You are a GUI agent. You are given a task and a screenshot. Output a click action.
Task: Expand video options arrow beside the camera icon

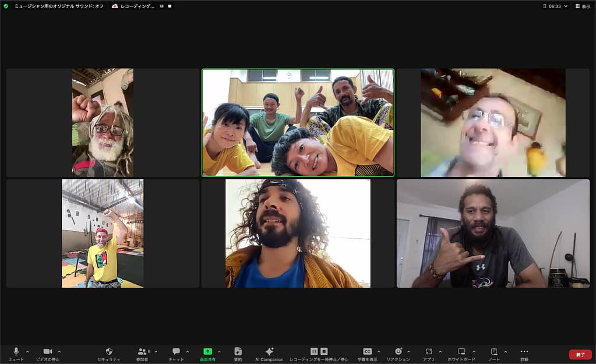(x=59, y=352)
